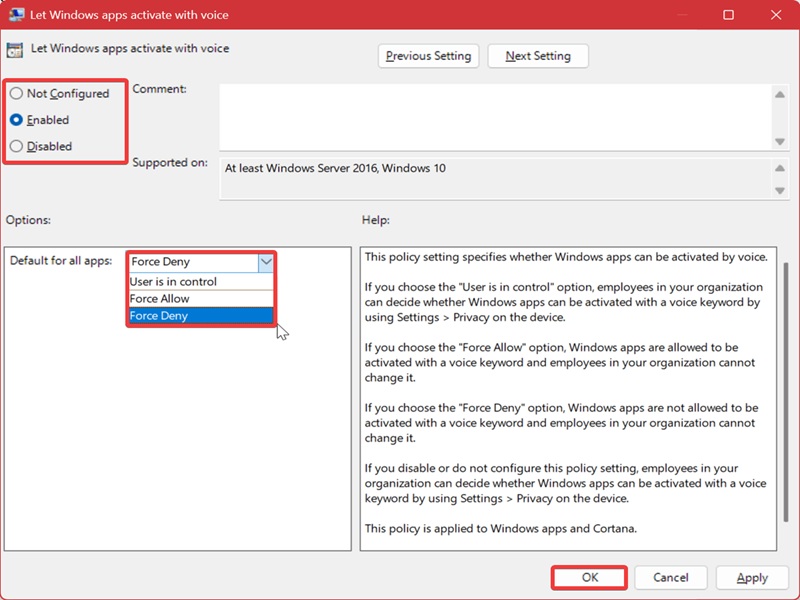Confirm with the OK button

coord(589,578)
